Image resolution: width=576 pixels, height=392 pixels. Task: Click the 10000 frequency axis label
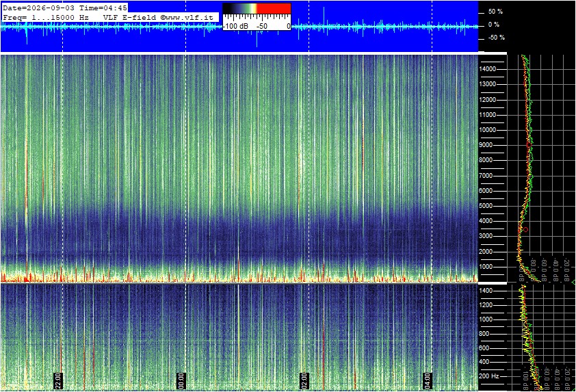(x=488, y=130)
